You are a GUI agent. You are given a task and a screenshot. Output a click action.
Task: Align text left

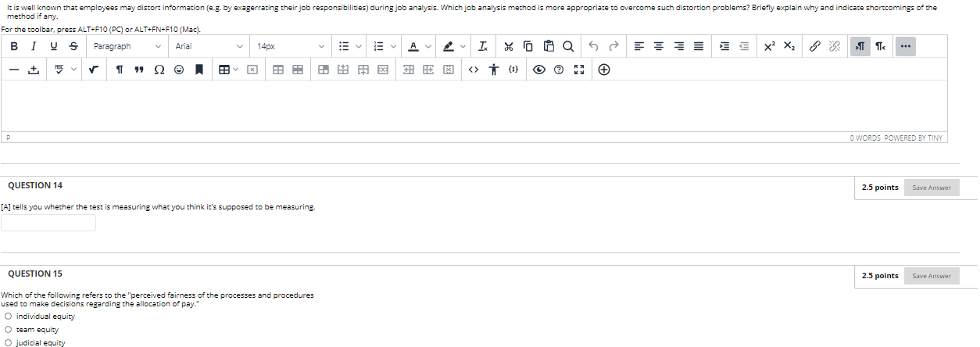coord(639,46)
